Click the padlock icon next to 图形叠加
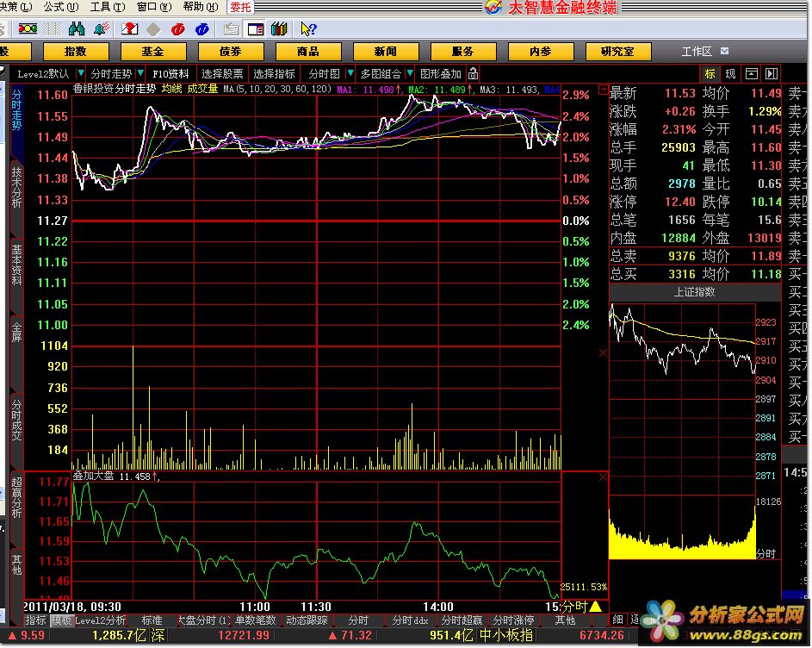The width and height of the screenshot is (812, 648). pos(473,73)
